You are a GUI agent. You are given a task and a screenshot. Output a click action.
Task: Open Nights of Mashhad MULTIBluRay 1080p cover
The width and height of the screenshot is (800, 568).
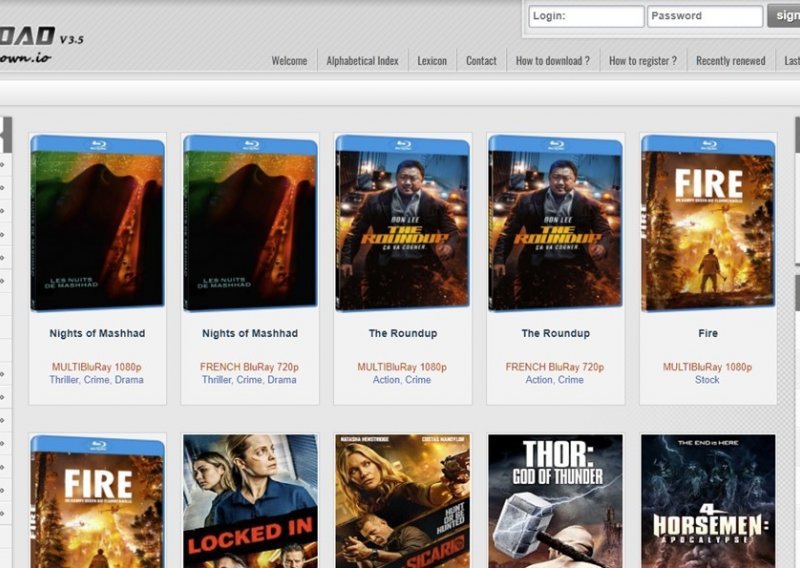pos(97,223)
